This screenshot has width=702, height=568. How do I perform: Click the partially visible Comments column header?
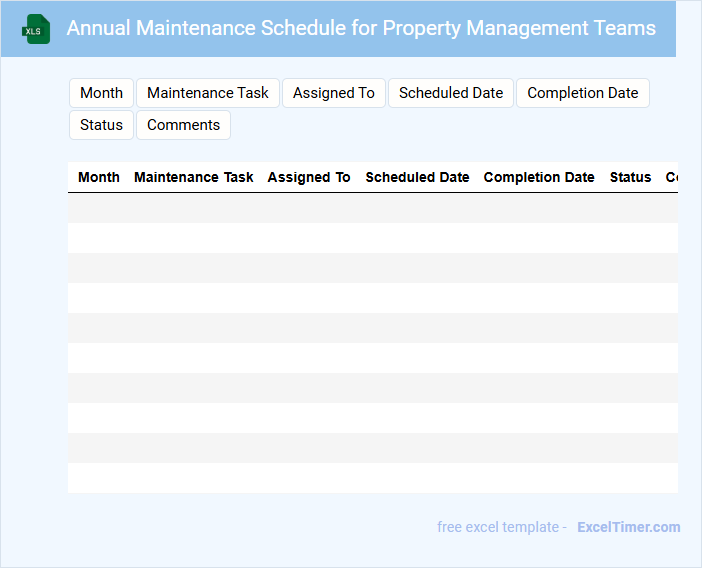pos(671,177)
